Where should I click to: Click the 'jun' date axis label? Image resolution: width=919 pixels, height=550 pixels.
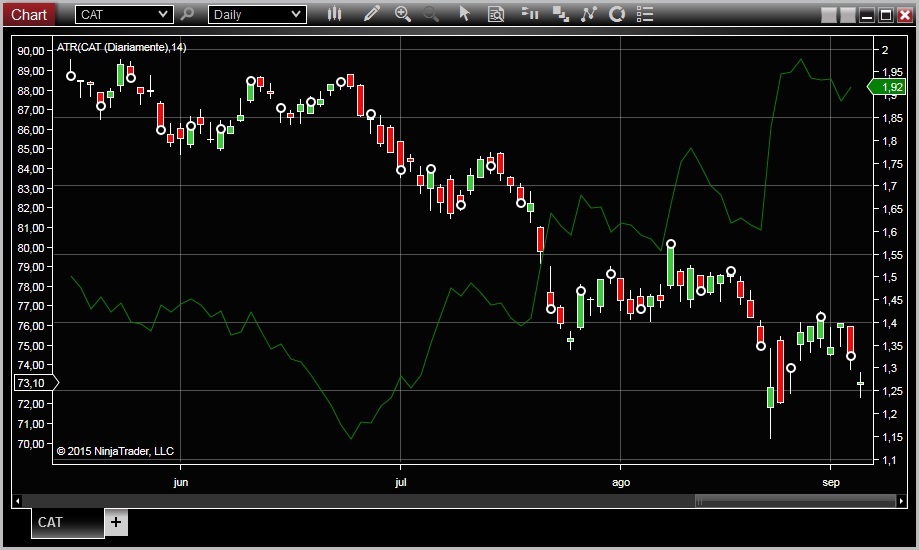click(181, 482)
